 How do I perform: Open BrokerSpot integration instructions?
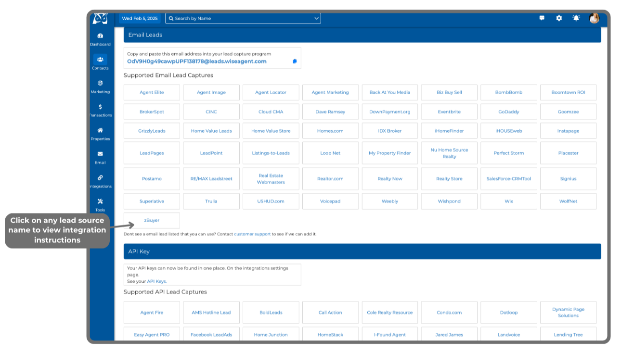tap(152, 112)
